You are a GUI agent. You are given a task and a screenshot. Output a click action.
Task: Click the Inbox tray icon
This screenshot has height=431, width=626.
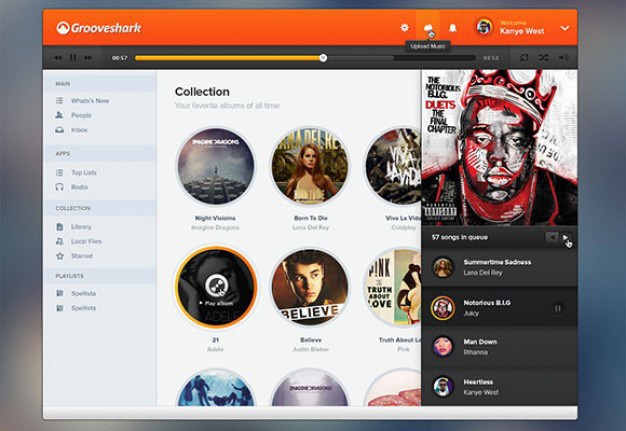(59, 130)
